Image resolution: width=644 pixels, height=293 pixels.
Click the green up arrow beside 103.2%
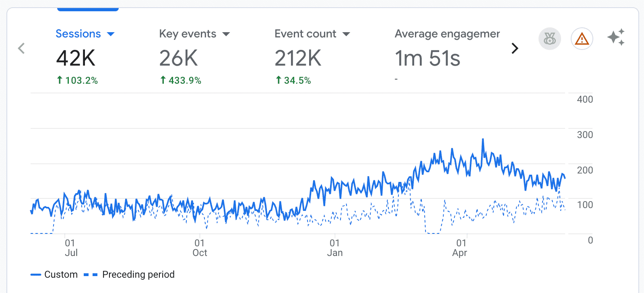tap(60, 80)
